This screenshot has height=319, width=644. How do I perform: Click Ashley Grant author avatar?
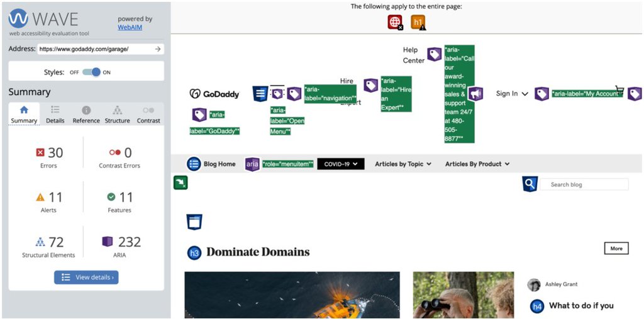[534, 284]
